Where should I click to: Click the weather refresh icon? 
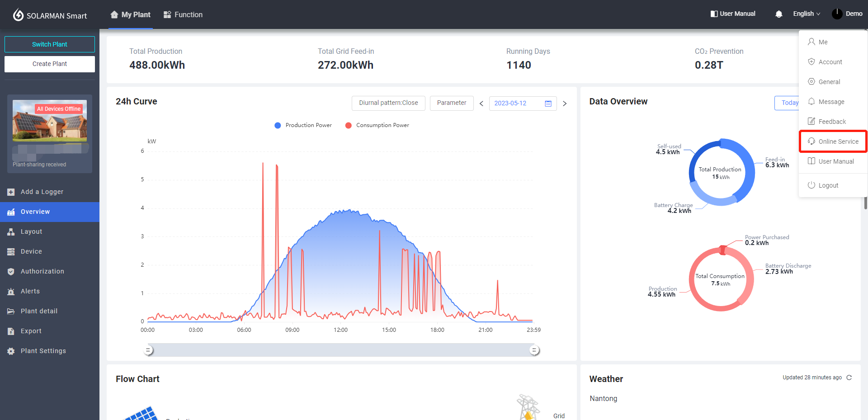[x=849, y=378]
